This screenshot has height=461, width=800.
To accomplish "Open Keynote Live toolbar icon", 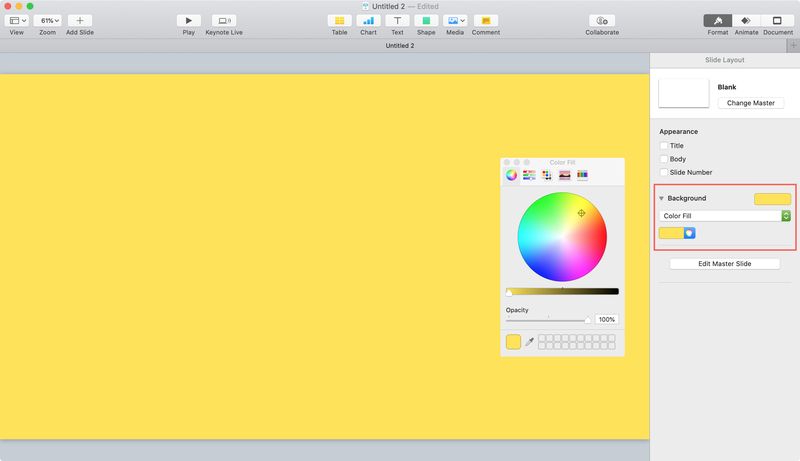I will point(224,20).
